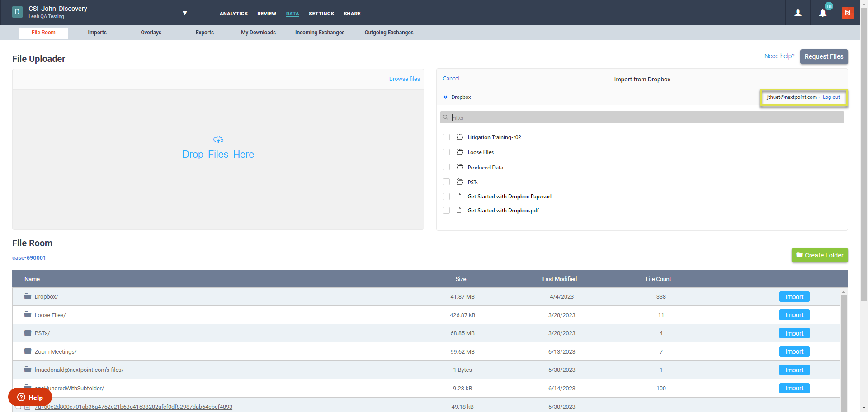Check the Loose Files checkbox in Dropbox import
Viewport: 868px width, 412px height.
tap(447, 152)
